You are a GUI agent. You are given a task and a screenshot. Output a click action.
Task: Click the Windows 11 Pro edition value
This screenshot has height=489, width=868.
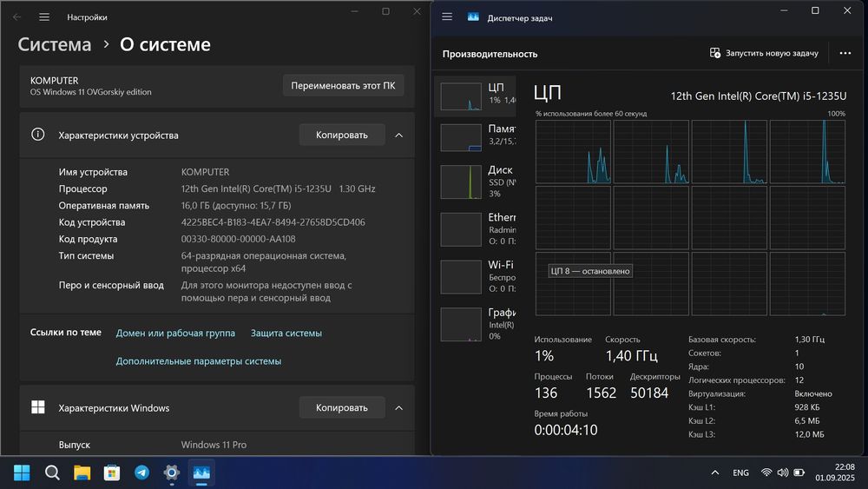[x=214, y=445]
